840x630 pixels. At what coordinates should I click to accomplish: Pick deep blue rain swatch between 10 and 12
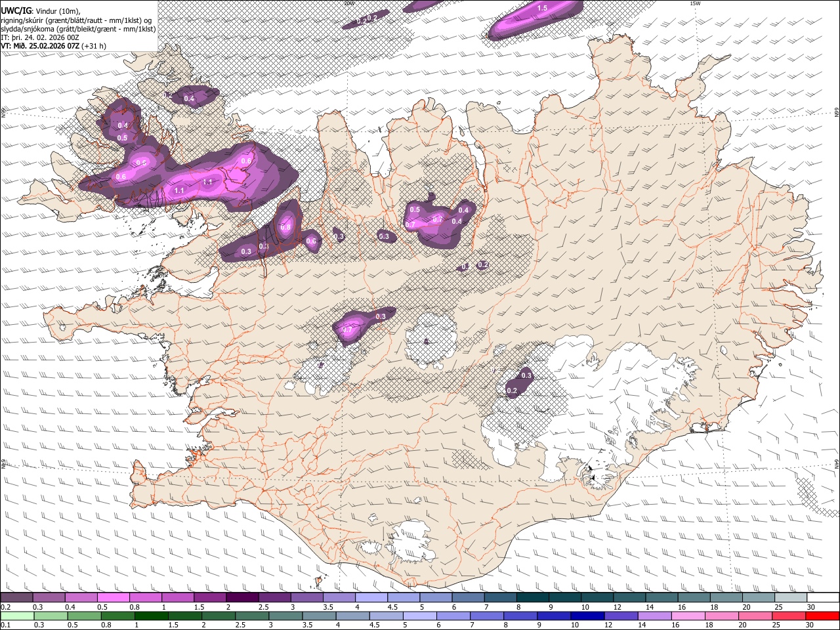tap(587, 616)
